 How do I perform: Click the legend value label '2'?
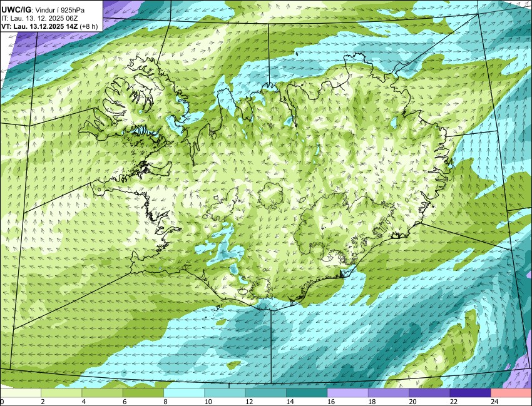pyautogui.click(x=43, y=402)
